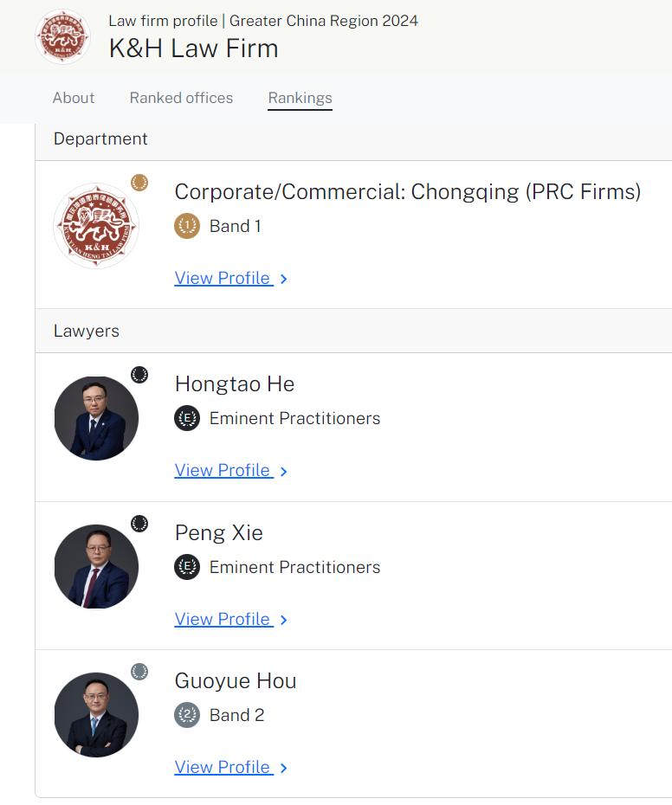Screen dimensions: 672x805
Task: Click the department's K&H logo thumbnail
Action: (96, 226)
